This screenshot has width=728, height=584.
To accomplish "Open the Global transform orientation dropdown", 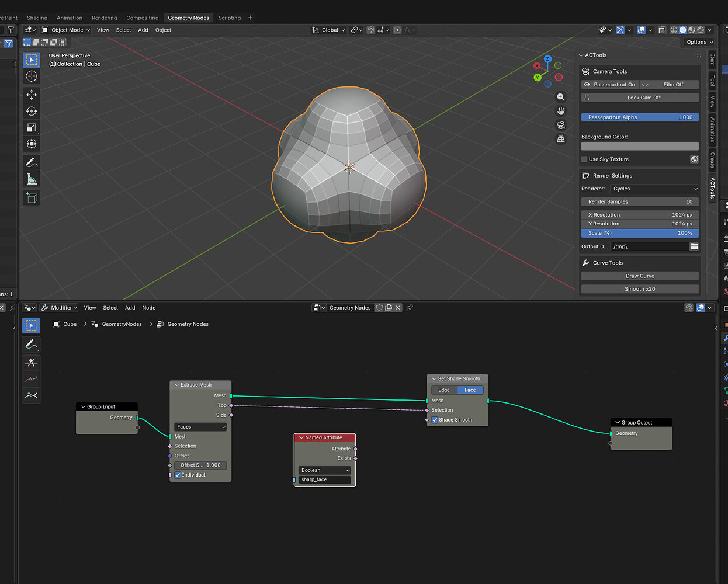I will tap(328, 30).
